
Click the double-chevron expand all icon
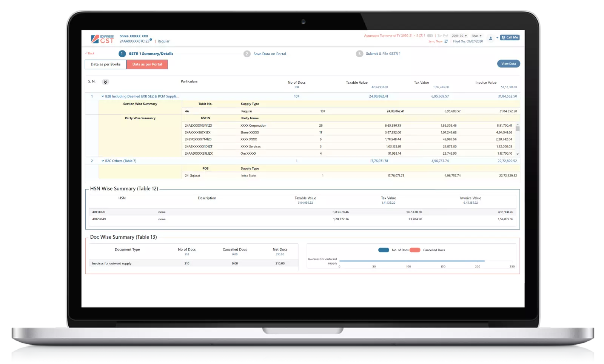tap(106, 82)
